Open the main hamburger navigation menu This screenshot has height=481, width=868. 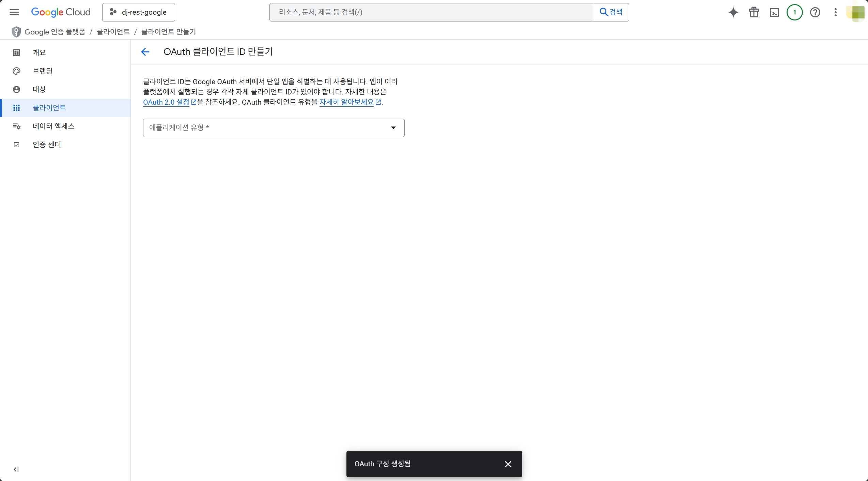tap(14, 12)
